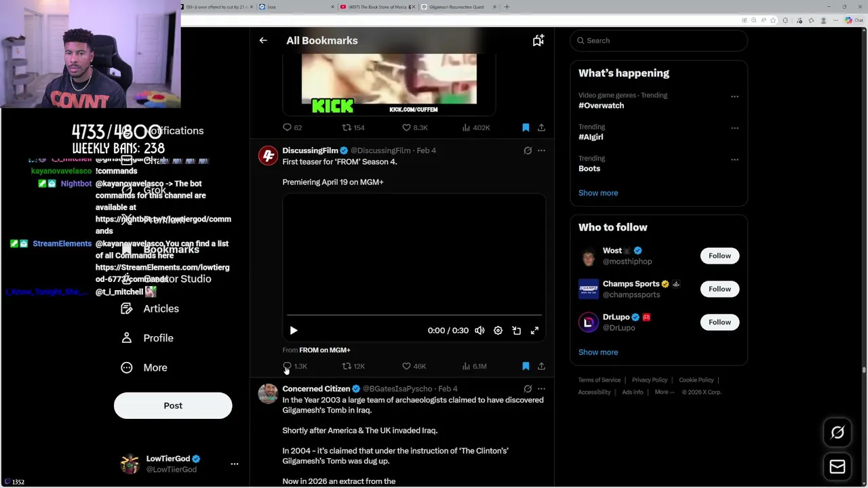Toggle picture-in-picture on FROM teaser
The image size is (868, 488).
tap(516, 331)
